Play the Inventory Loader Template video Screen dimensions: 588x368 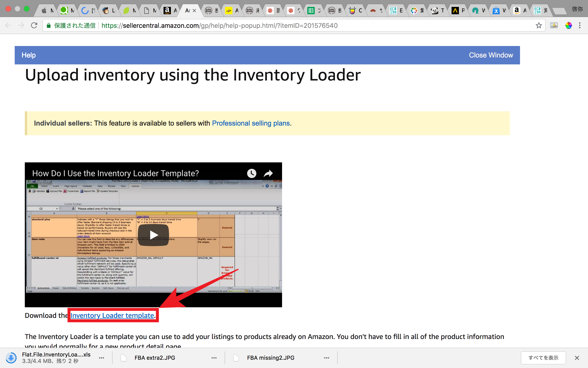153,235
